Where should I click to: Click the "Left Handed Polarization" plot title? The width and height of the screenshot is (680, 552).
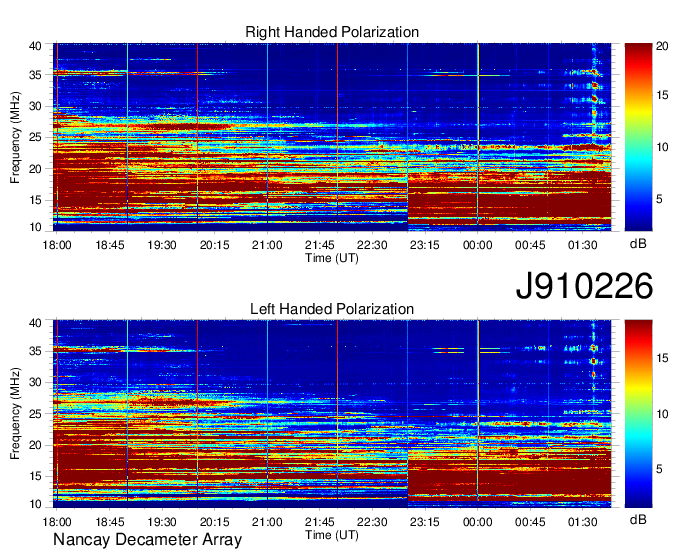(x=332, y=309)
